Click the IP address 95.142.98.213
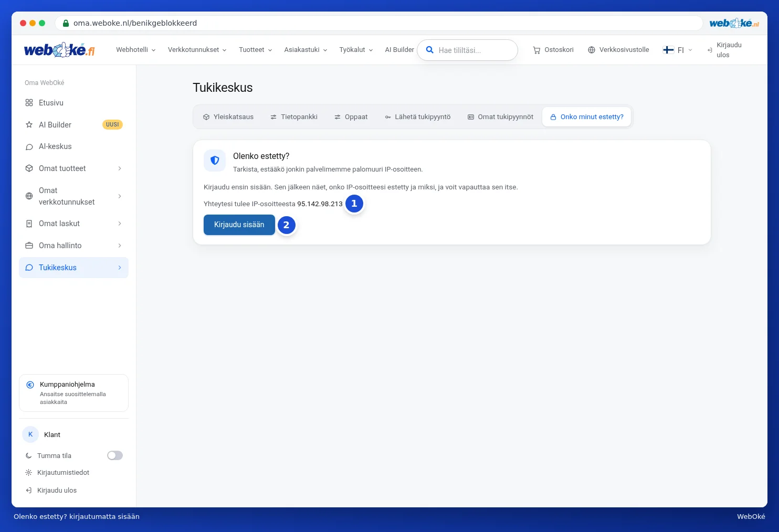779x532 pixels. point(320,204)
